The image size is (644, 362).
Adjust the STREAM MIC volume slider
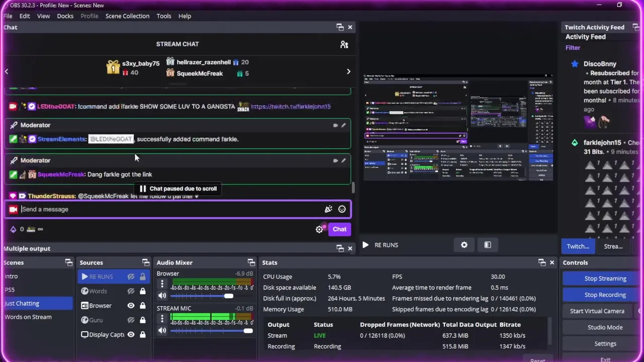(x=248, y=330)
